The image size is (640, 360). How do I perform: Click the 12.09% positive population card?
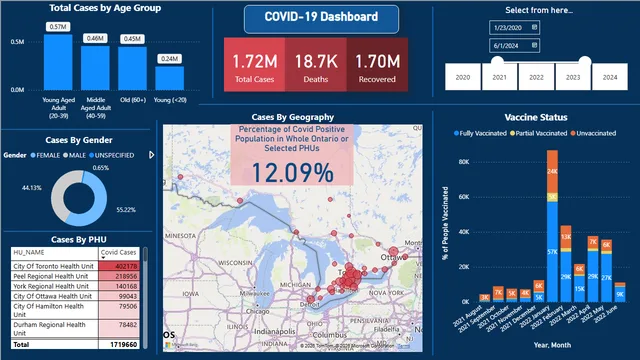[x=292, y=155]
